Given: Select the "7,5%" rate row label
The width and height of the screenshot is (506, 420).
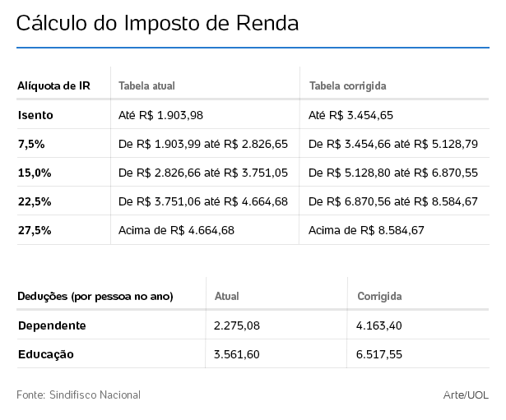Looking at the screenshot, I should coord(31,144).
